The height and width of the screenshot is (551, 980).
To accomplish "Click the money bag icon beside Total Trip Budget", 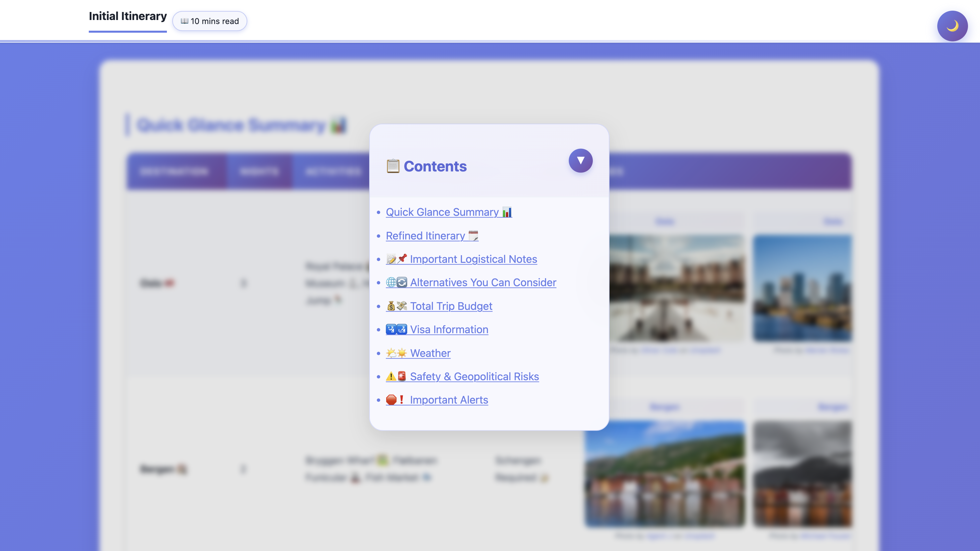I will (391, 306).
